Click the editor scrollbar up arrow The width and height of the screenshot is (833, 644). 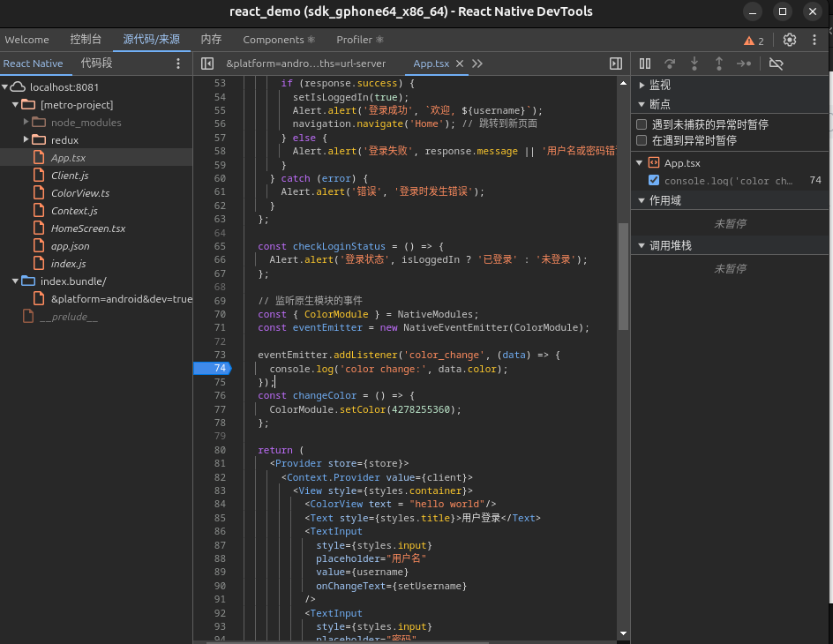pos(623,83)
